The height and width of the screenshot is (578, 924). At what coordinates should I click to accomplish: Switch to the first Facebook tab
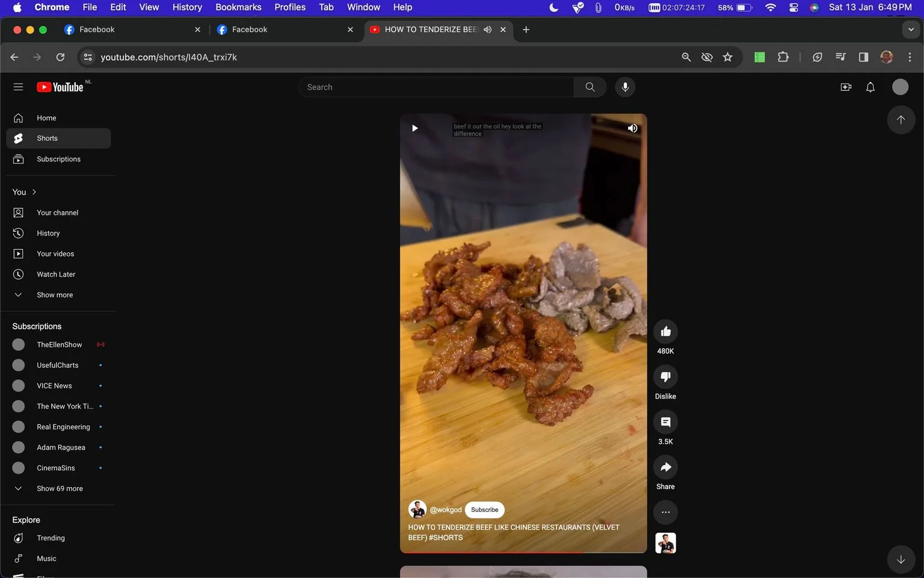click(132, 30)
